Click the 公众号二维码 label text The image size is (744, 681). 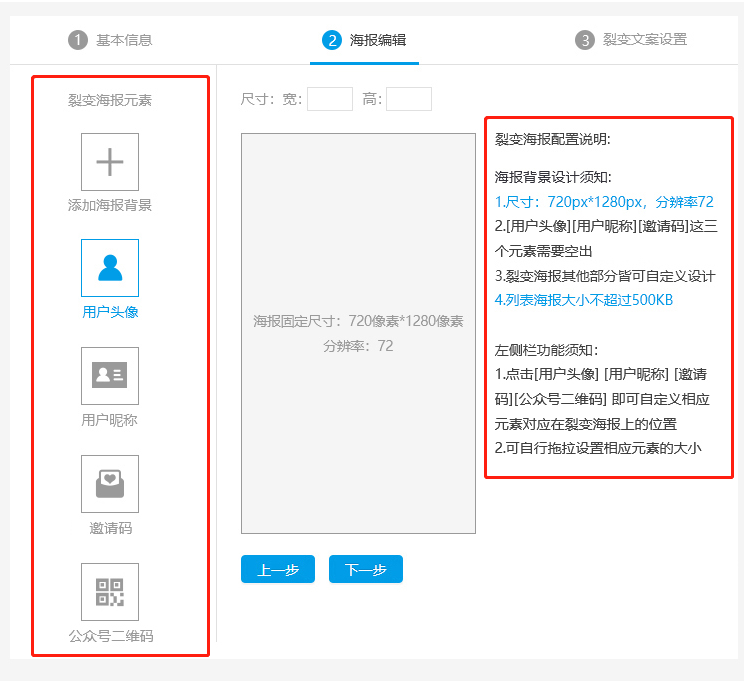coord(111,636)
